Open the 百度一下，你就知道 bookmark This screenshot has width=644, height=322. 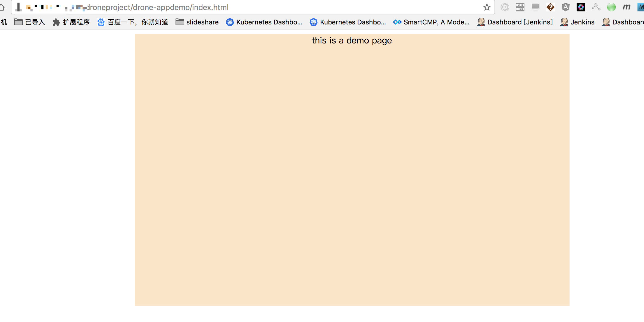point(133,22)
